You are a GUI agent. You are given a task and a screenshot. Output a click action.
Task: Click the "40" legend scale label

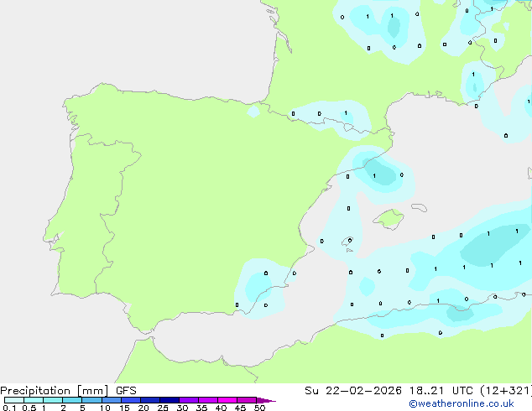[221, 408]
